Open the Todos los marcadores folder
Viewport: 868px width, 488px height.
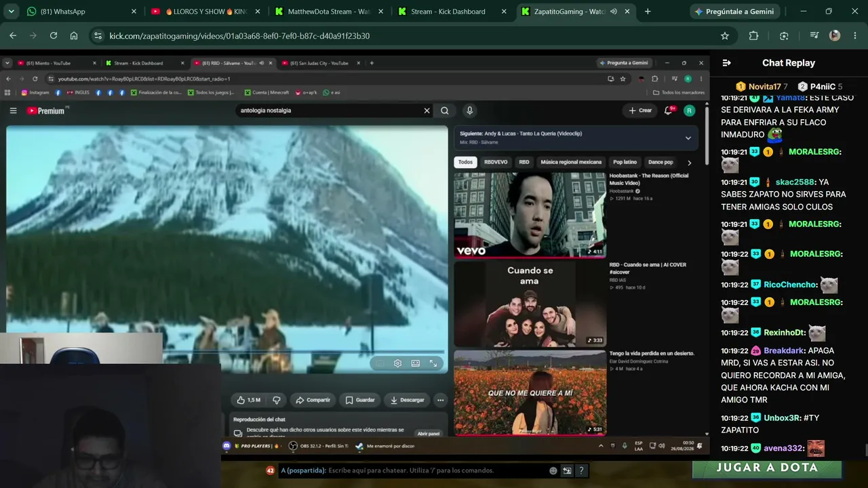[679, 92]
